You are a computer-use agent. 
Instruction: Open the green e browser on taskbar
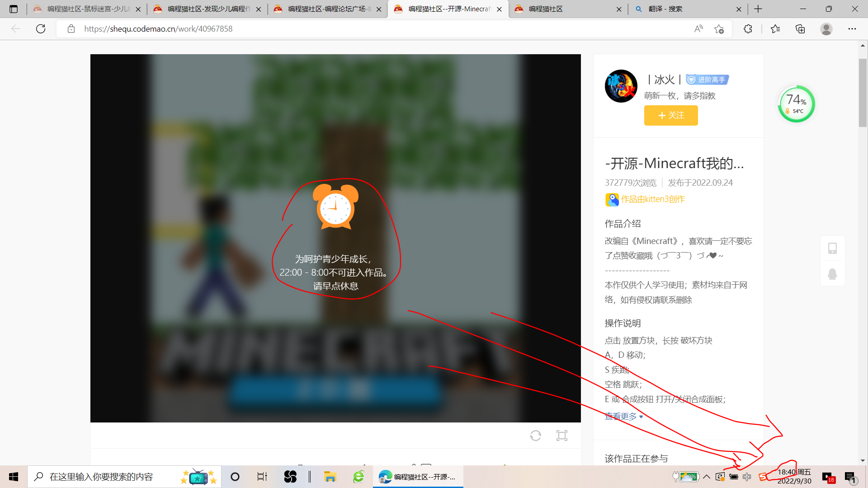pos(359,477)
